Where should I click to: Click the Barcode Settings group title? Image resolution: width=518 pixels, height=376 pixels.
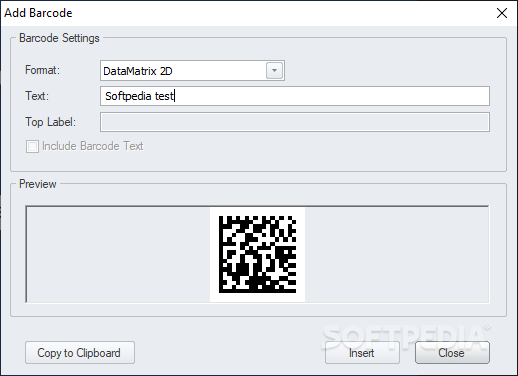pos(59,38)
